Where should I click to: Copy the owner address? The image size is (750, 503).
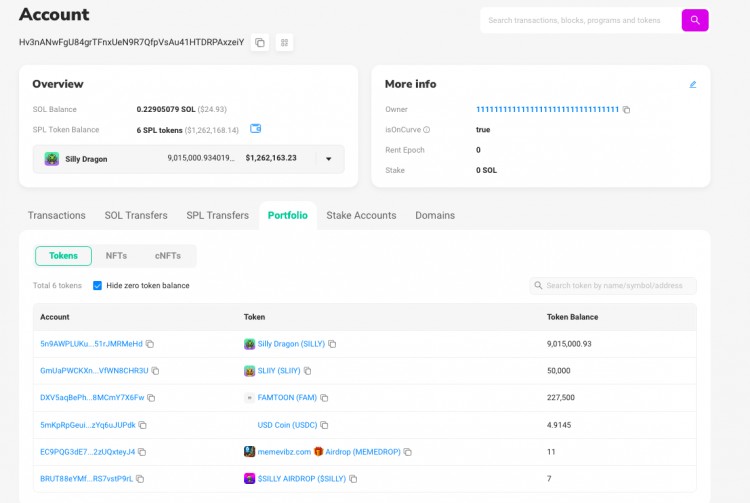pyautogui.click(x=627, y=109)
